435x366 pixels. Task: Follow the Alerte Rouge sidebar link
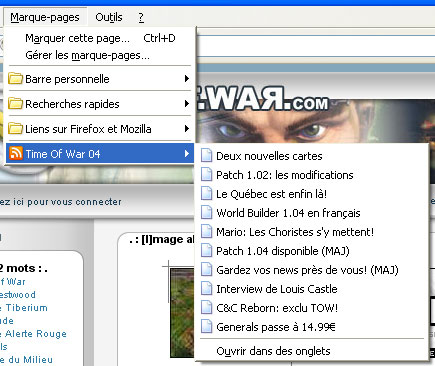tap(36, 334)
